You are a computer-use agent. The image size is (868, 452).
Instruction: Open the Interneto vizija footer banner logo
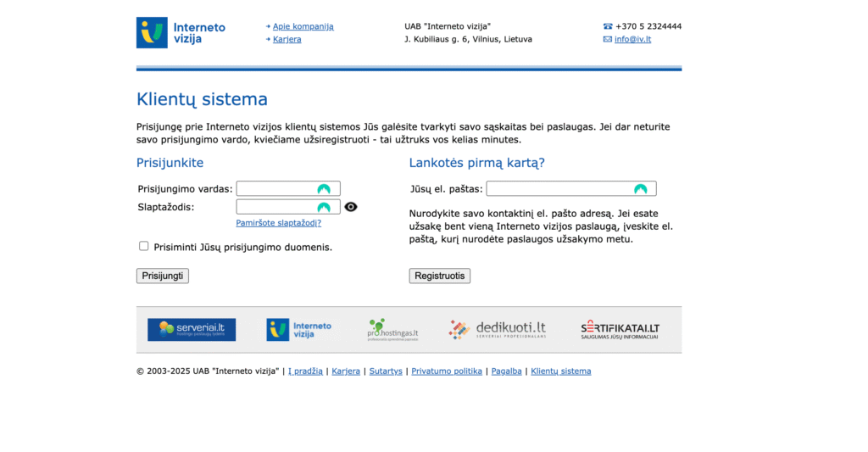coord(299,330)
